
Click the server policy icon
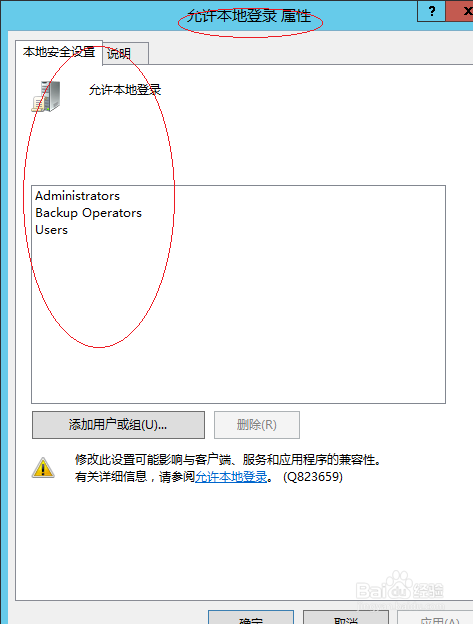coord(46,96)
